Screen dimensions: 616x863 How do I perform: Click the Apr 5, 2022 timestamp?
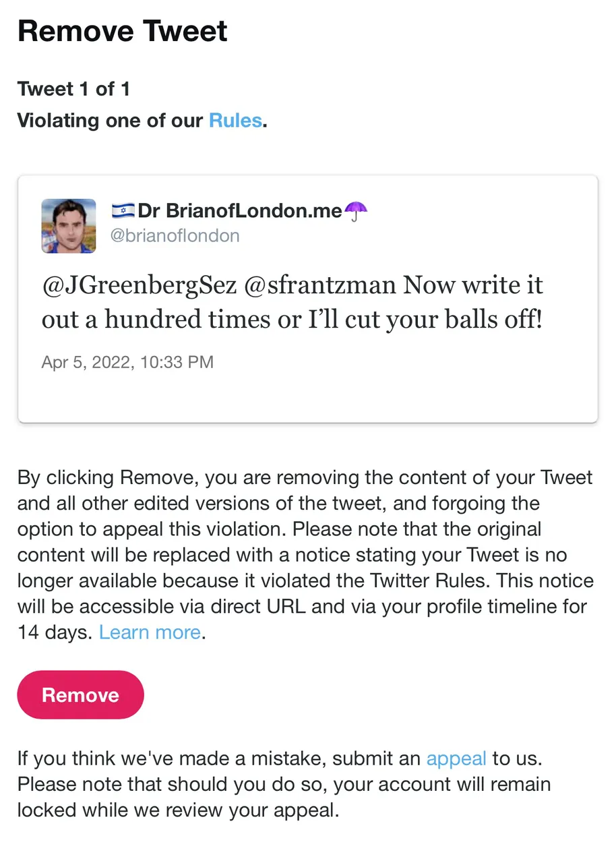tap(127, 362)
